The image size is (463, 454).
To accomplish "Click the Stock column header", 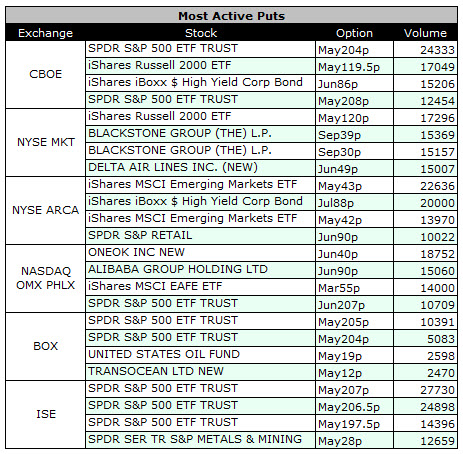I will point(201,33).
